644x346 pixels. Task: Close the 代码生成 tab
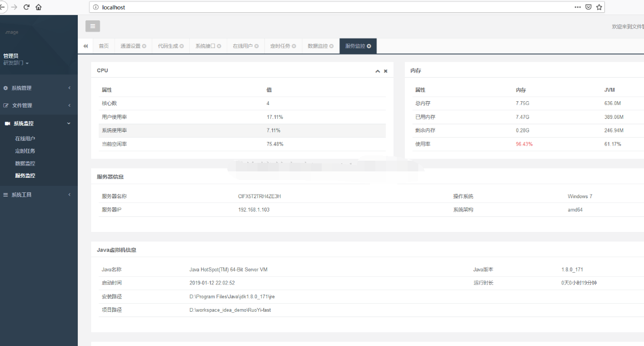click(x=182, y=46)
